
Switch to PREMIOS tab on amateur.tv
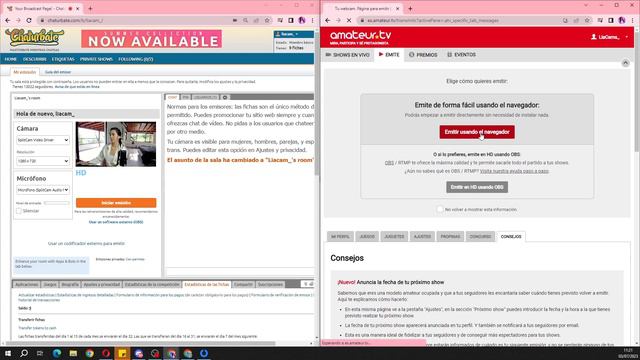click(423, 55)
